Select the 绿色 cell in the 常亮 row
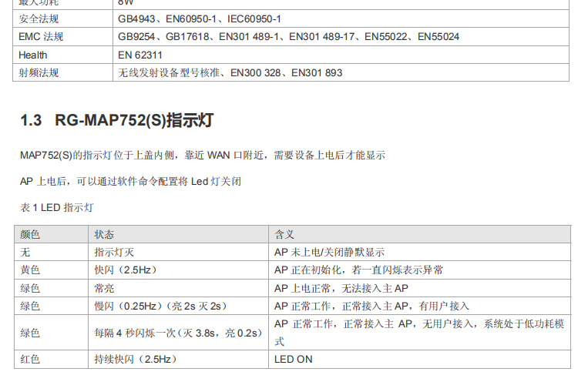 [x=51, y=288]
